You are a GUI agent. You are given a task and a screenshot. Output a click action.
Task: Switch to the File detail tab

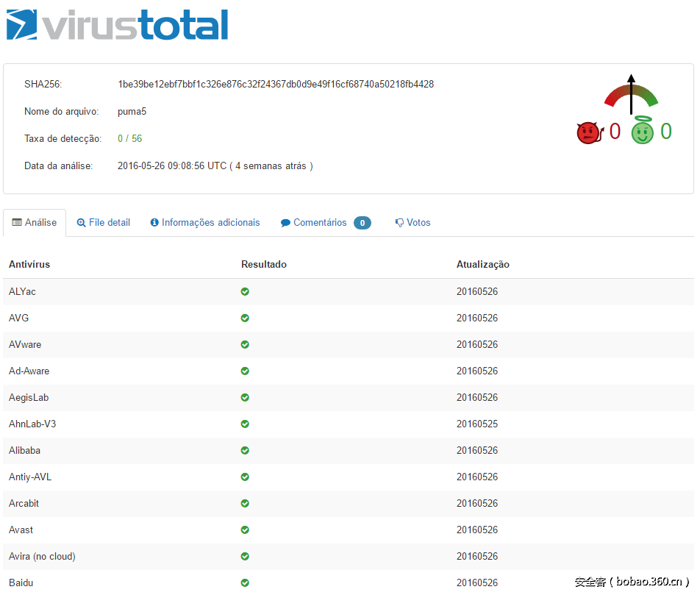coord(104,222)
